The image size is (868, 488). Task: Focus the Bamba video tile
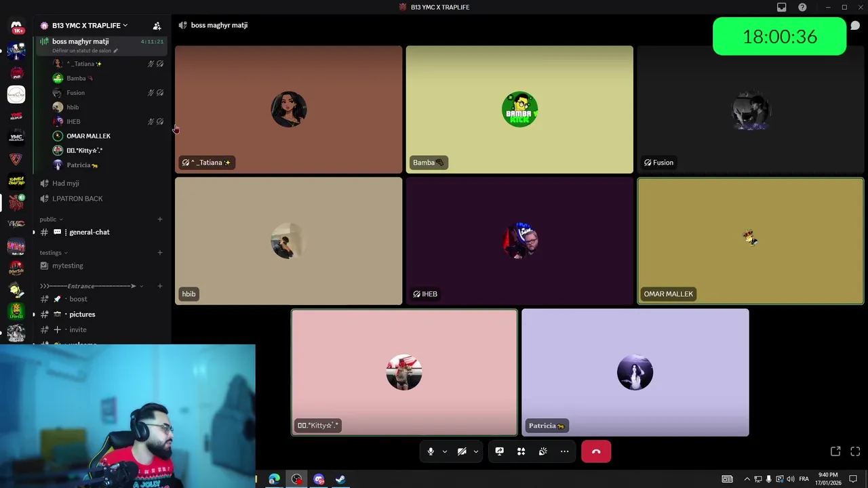[x=519, y=110]
